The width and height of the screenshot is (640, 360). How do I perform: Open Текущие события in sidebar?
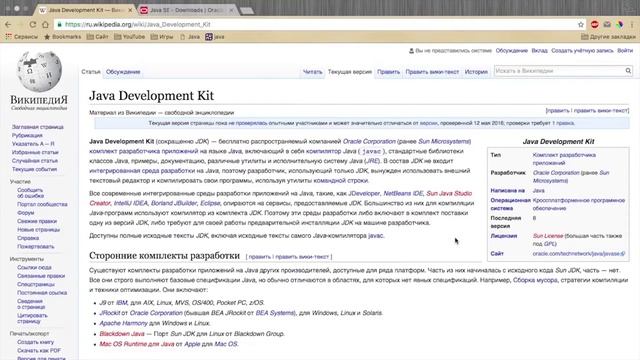34,169
